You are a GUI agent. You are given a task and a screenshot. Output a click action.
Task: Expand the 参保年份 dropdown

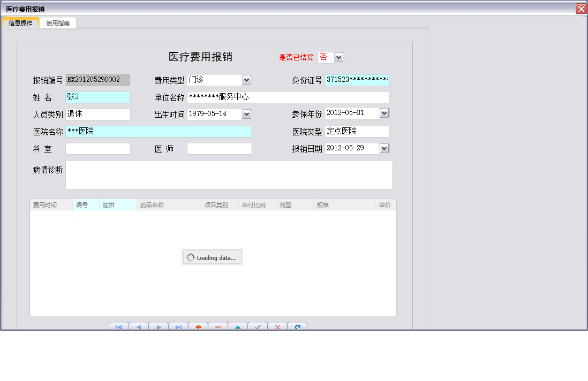pyautogui.click(x=383, y=113)
